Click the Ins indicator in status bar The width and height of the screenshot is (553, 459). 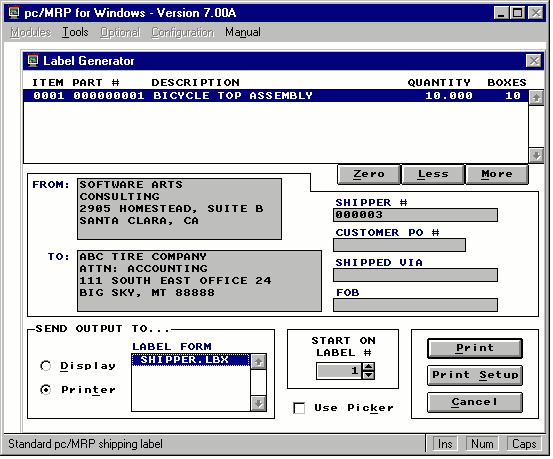pos(445,444)
